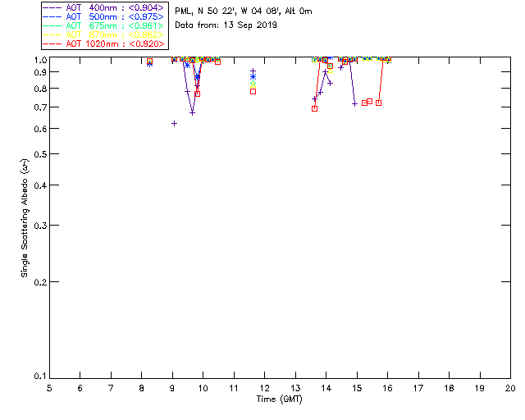Select the blue asterisk marker near hour 11.6
This screenshot has height=420, width=525.
253,77
